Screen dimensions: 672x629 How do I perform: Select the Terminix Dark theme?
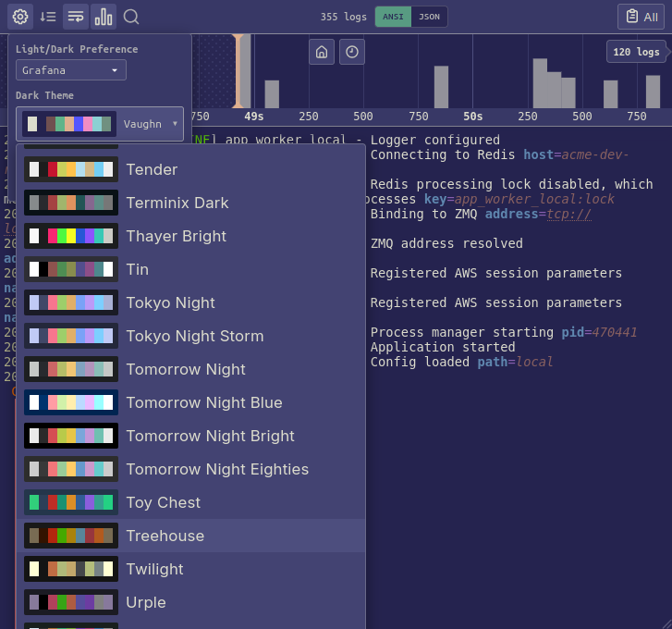tap(191, 203)
